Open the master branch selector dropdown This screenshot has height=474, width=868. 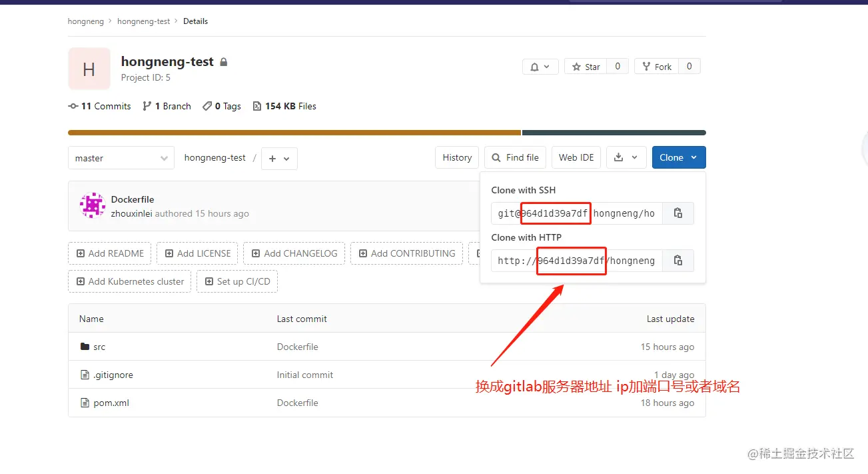pos(121,158)
